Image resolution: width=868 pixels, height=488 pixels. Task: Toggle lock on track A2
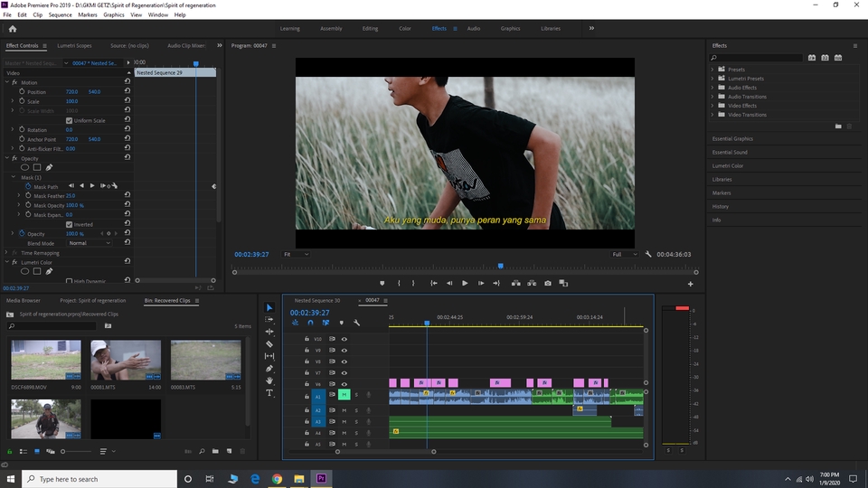point(307,410)
